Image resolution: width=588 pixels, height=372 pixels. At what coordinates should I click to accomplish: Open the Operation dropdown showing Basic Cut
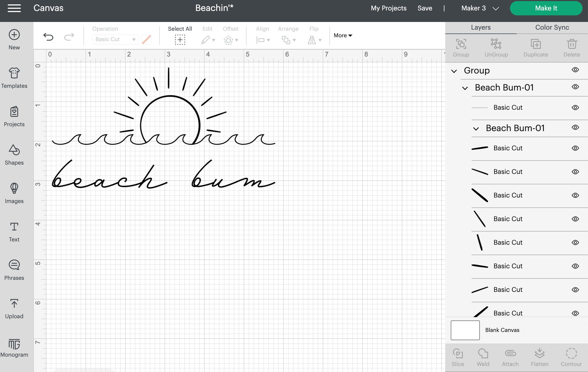point(115,39)
